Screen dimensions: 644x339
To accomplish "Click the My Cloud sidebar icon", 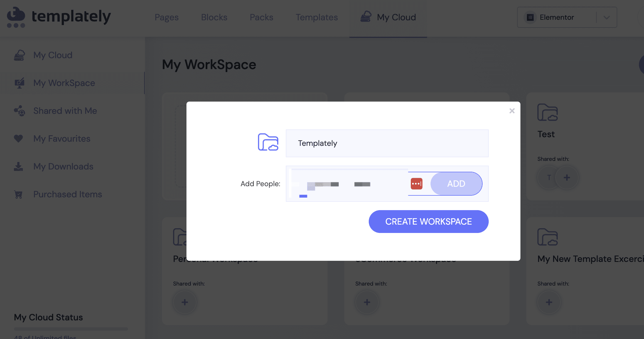I will click(x=19, y=55).
